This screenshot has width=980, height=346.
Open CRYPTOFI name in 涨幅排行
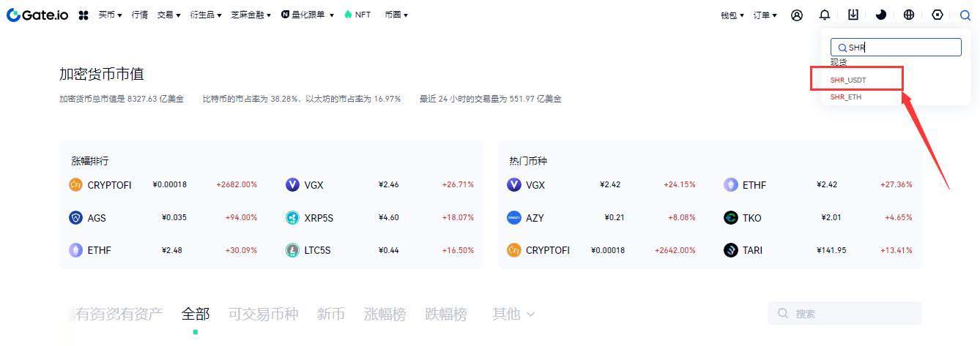click(109, 185)
